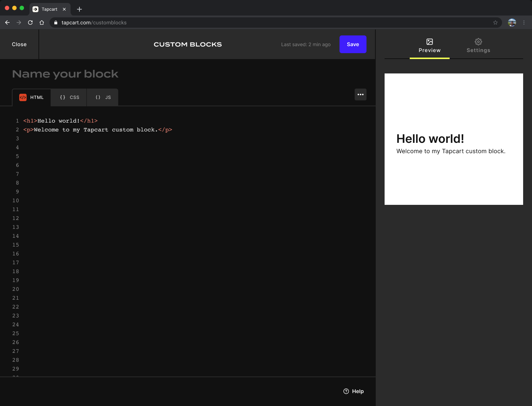Viewport: 532px width, 406px height.
Task: Click the Settings gear icon
Action: pos(478,42)
